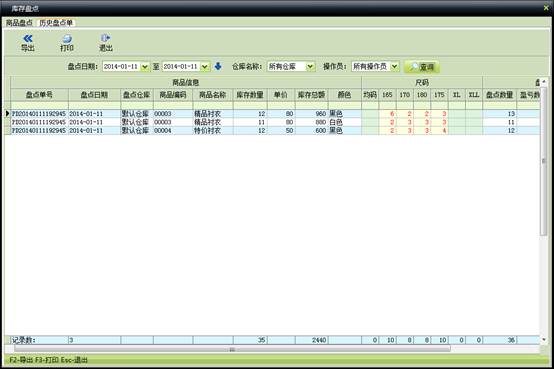
Task: Expand the 仓库名称 warehouse dropdown
Action: click(310, 67)
